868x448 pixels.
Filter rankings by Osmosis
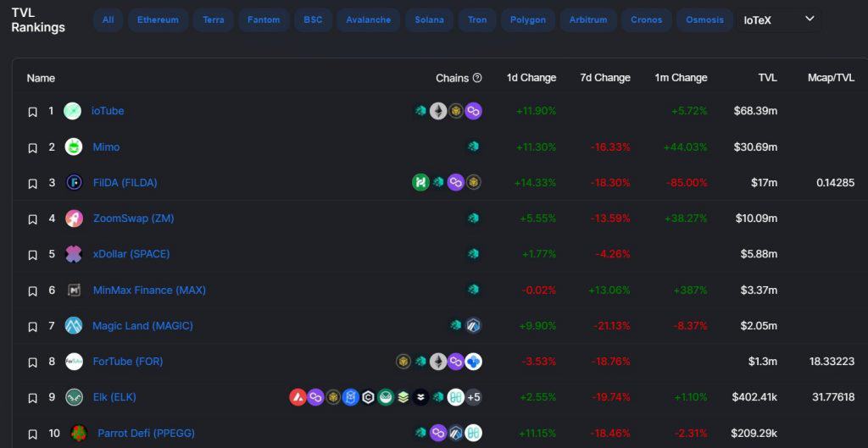coord(704,20)
